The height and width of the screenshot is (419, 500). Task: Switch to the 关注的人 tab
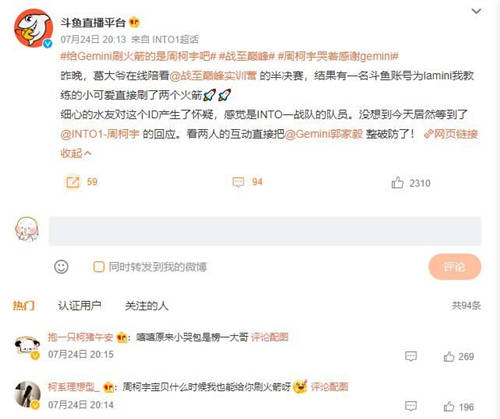coord(147,305)
